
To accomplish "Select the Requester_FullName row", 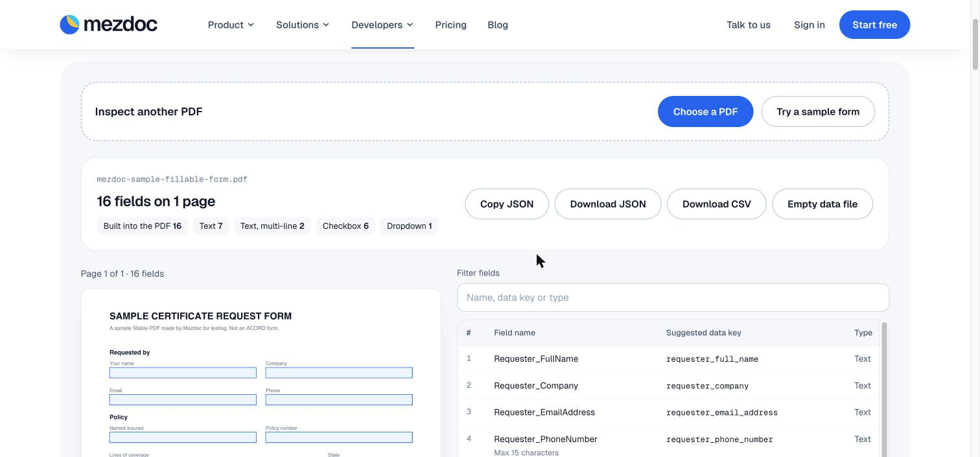I will pos(668,358).
